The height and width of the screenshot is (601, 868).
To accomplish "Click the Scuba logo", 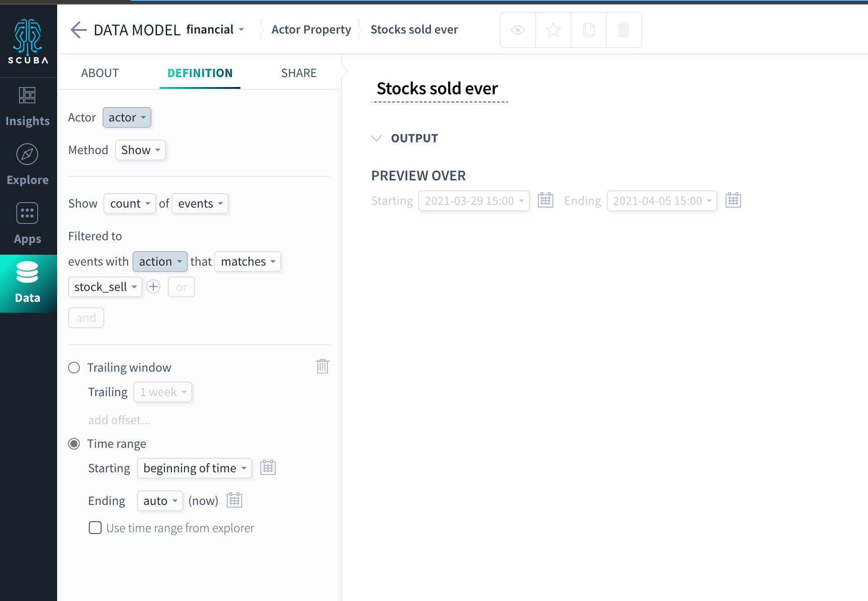I will (28, 41).
